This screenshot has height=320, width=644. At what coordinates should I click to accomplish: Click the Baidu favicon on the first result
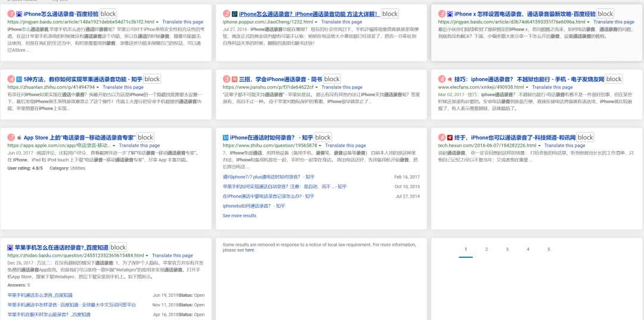(x=19, y=14)
